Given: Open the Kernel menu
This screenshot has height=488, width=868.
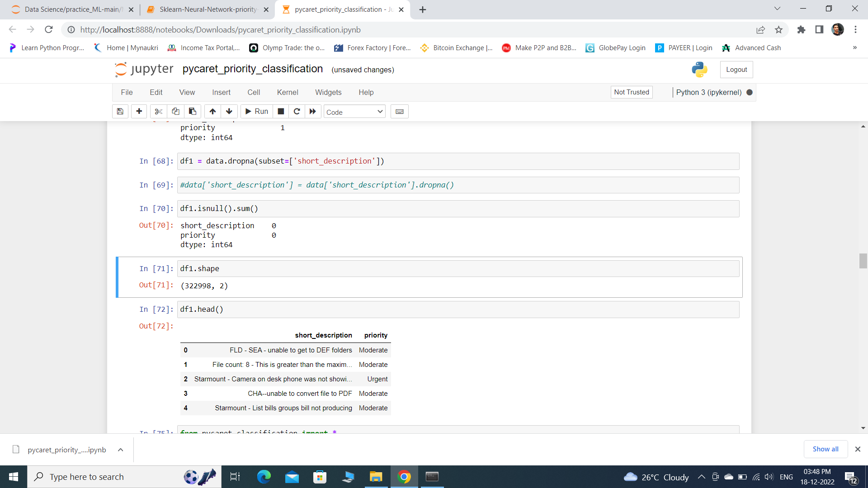Looking at the screenshot, I should tap(287, 92).
